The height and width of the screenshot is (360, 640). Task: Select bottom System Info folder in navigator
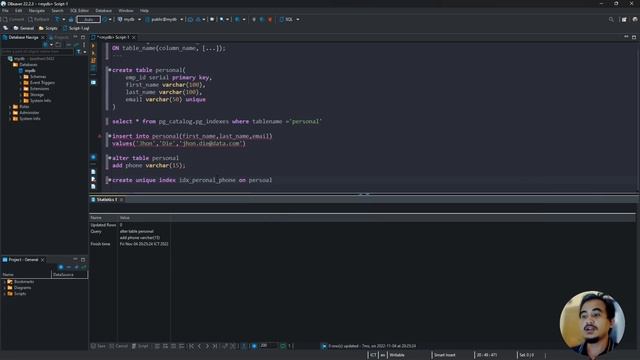27,119
